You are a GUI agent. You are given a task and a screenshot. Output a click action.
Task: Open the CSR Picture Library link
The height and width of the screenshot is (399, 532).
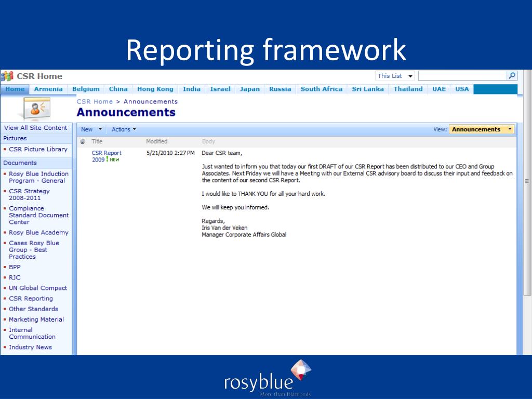point(38,149)
